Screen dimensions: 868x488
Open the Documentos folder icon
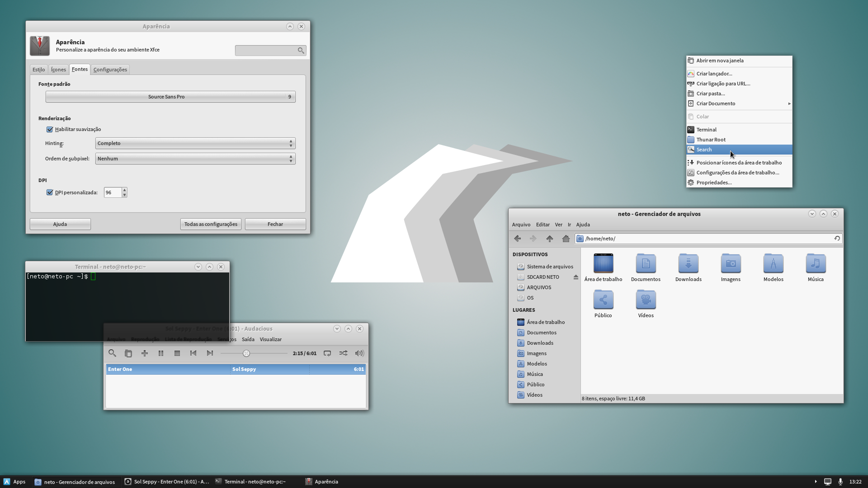tap(646, 267)
